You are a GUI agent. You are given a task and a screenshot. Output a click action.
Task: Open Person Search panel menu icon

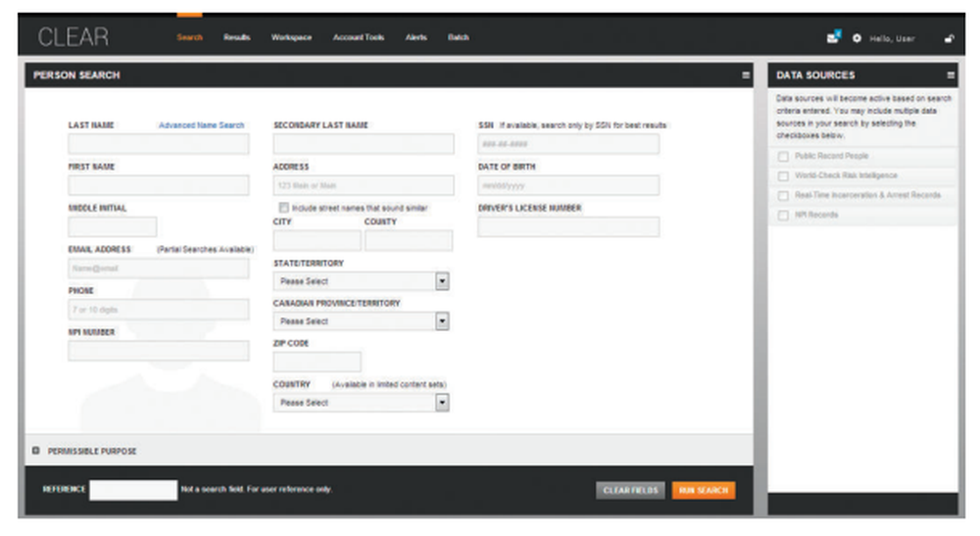point(746,75)
